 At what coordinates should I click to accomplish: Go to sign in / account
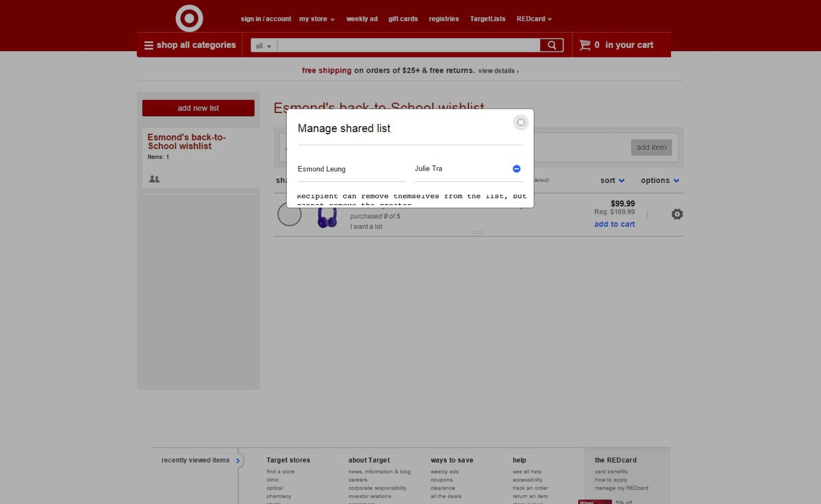[266, 19]
